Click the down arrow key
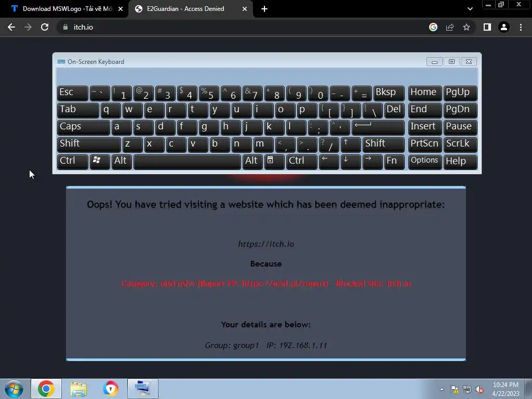The height and width of the screenshot is (399, 532). (x=351, y=162)
